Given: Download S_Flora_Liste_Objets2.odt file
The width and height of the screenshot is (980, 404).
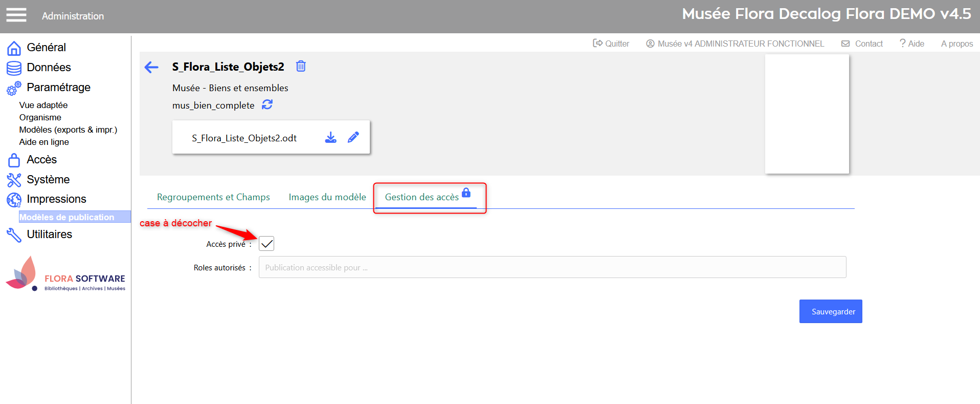Looking at the screenshot, I should (331, 137).
